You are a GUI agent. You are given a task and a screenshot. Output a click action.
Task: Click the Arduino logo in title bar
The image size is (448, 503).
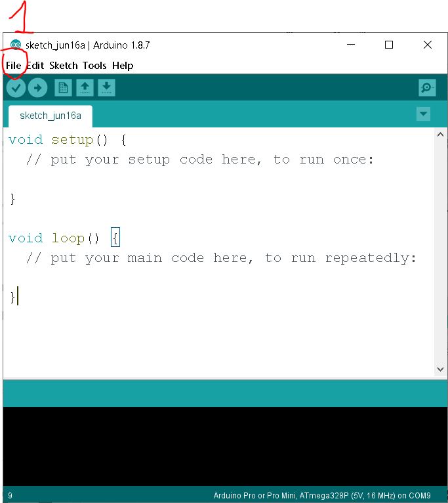[x=15, y=45]
